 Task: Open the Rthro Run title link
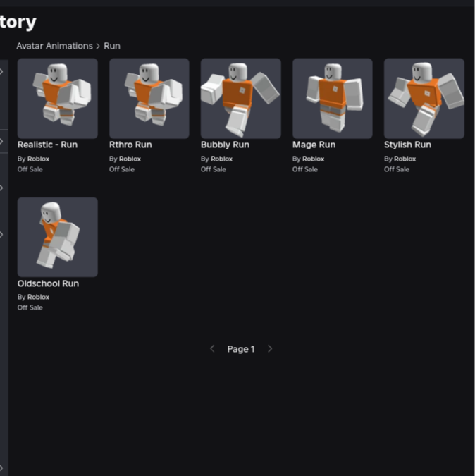click(x=130, y=145)
